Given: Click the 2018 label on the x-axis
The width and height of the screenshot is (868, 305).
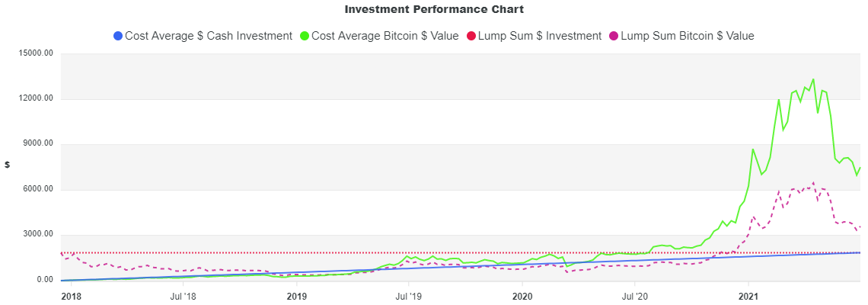Looking at the screenshot, I should click(x=71, y=295).
